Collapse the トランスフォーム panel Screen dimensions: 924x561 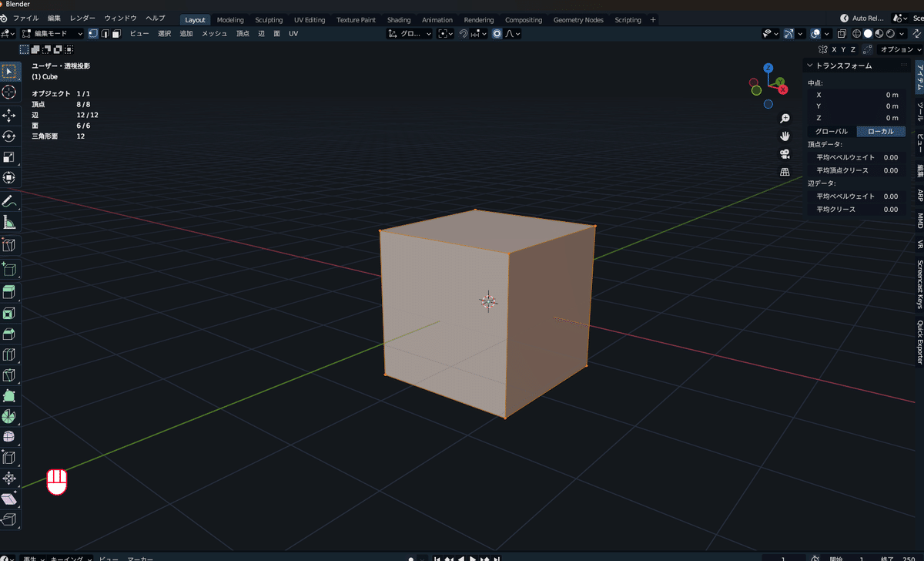coord(810,65)
